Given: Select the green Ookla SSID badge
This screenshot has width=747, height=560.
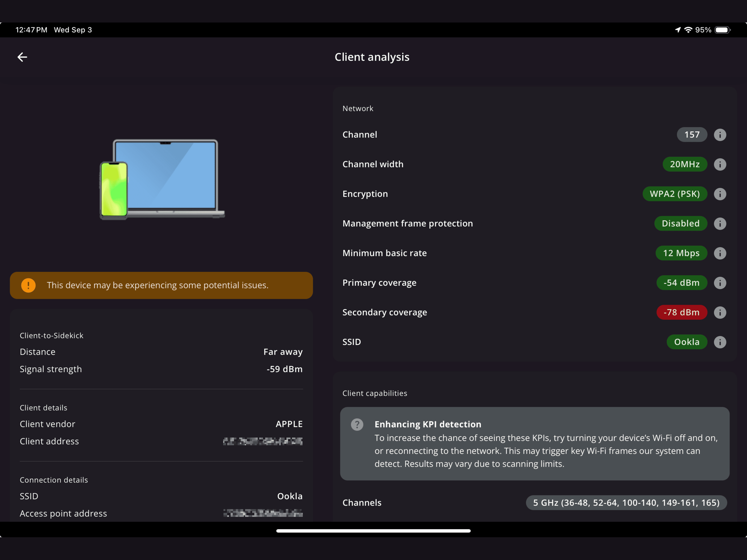Looking at the screenshot, I should point(686,342).
